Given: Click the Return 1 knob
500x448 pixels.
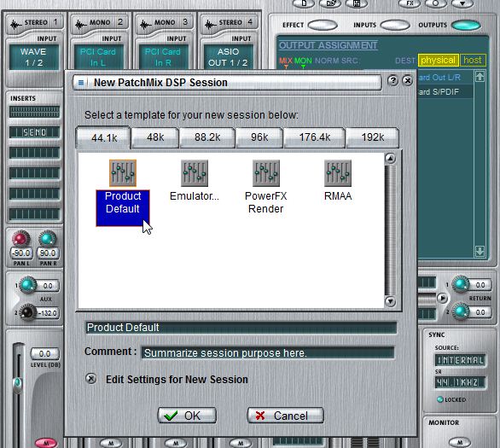Looking at the screenshot, I should point(461,284).
